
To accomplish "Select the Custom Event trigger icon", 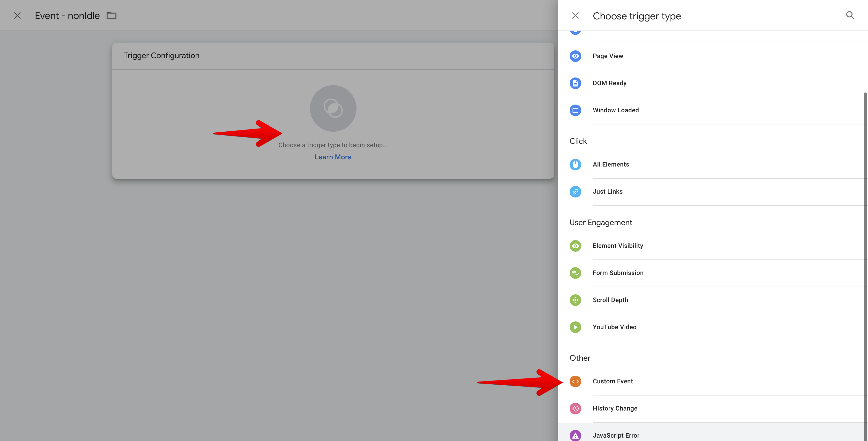I will pos(575,381).
